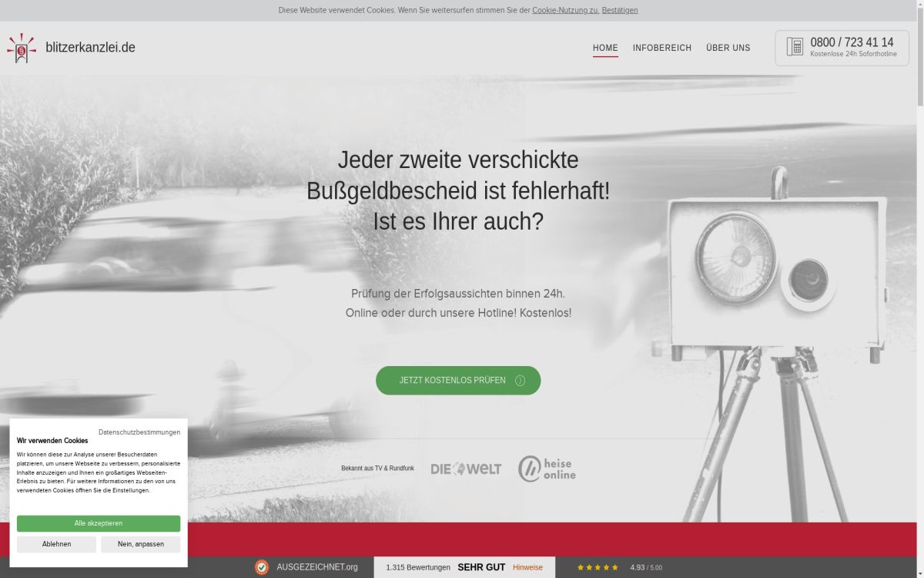Open the Hinweise link next to SEHR GUT
This screenshot has width=924, height=578.
[x=527, y=567]
